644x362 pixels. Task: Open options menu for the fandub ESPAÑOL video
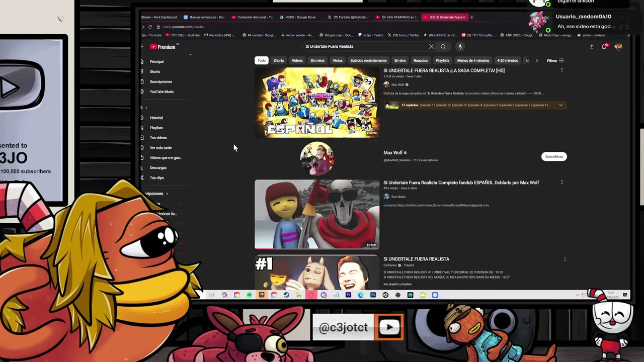click(x=562, y=182)
